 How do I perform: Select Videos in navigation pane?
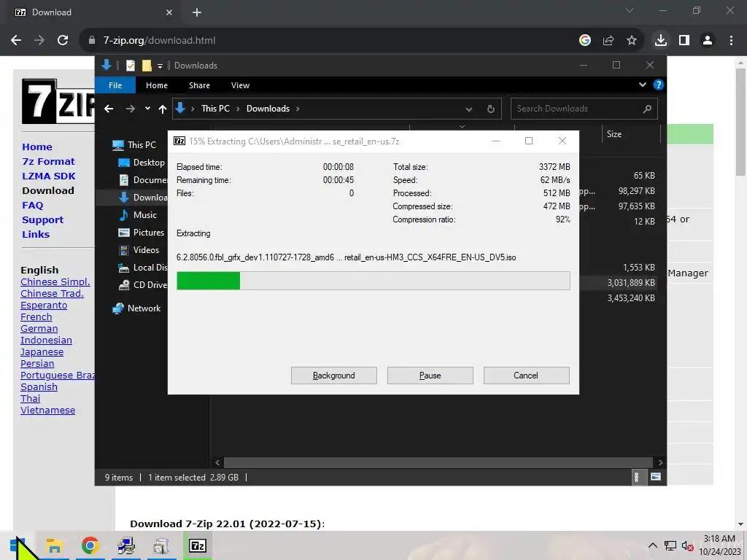pos(139,249)
